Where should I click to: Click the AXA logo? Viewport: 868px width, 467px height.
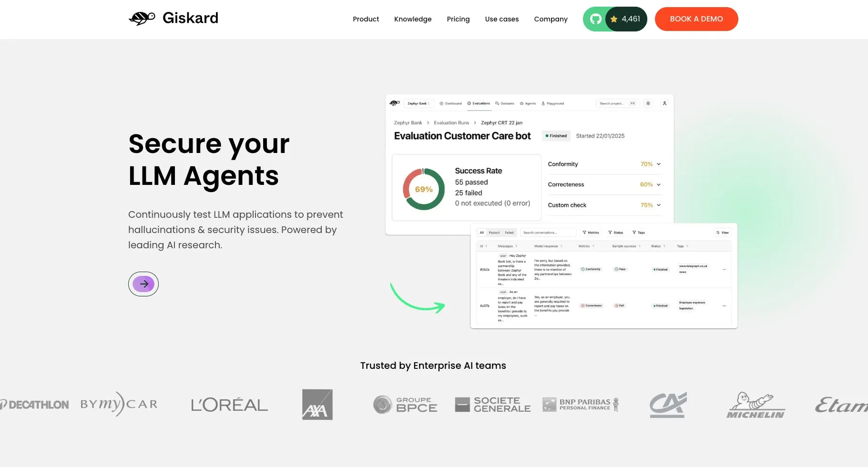click(317, 405)
